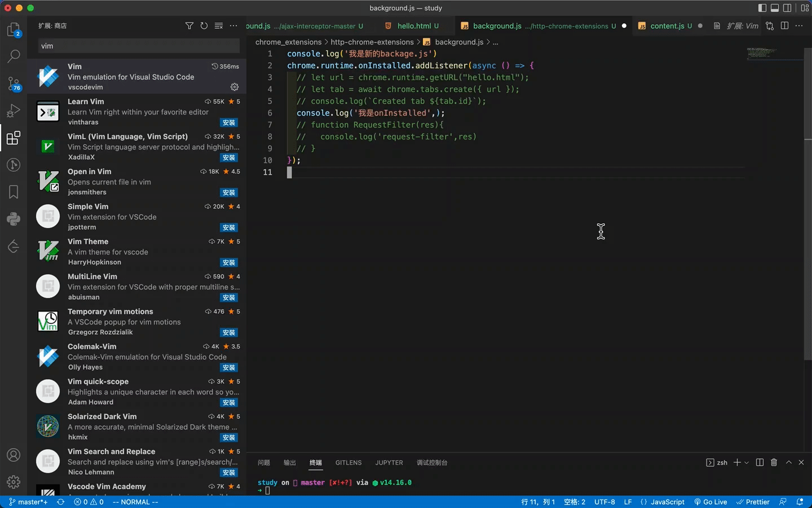Open errors and warnings count in status bar
Viewport: 812px width, 508px height.
[x=89, y=502]
